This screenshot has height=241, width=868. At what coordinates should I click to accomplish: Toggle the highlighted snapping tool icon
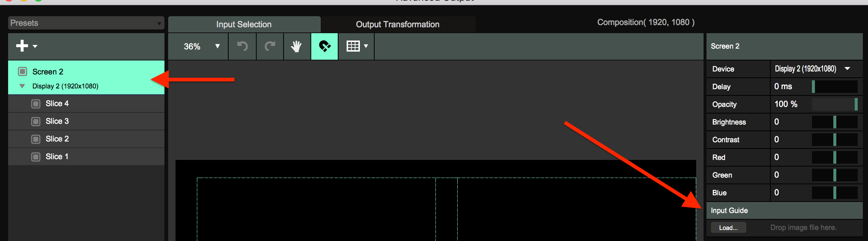coord(324,46)
